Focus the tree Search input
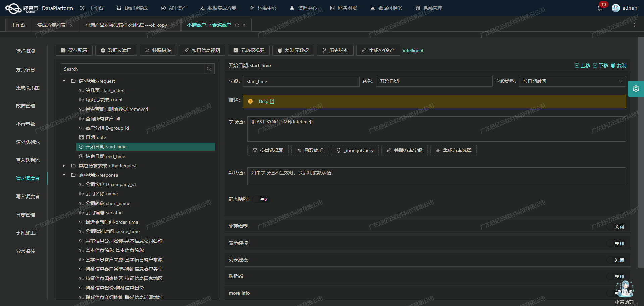Screen dimensions: 644x306 click(132, 69)
